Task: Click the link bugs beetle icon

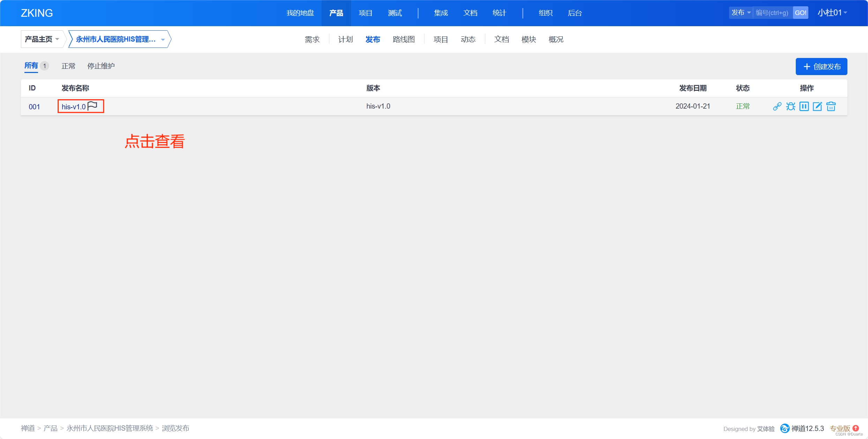Action: point(791,106)
